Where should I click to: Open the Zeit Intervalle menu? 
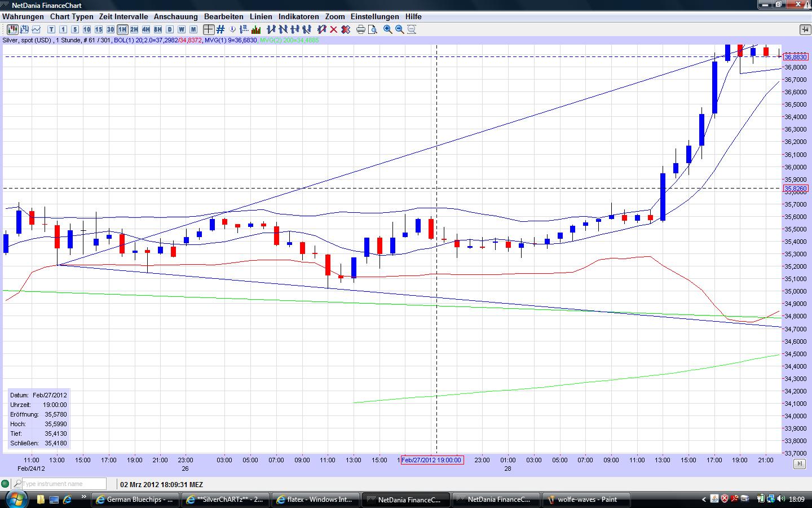pyautogui.click(x=123, y=17)
